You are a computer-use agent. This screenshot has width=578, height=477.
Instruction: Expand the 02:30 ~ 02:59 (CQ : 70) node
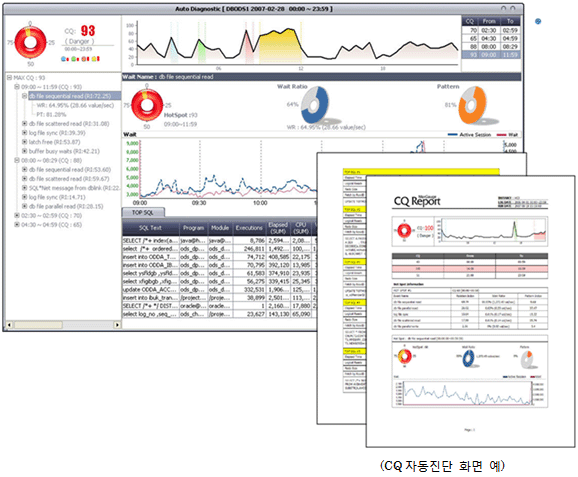pyautogui.click(x=17, y=215)
